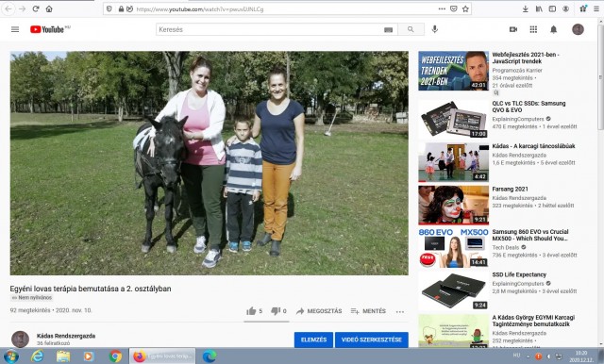Open the on-screen keyboard icon in search box

(x=388, y=29)
